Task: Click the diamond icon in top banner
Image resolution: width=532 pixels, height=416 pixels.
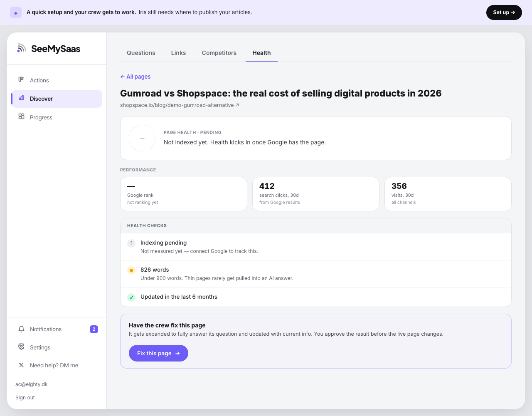Action: tap(16, 12)
